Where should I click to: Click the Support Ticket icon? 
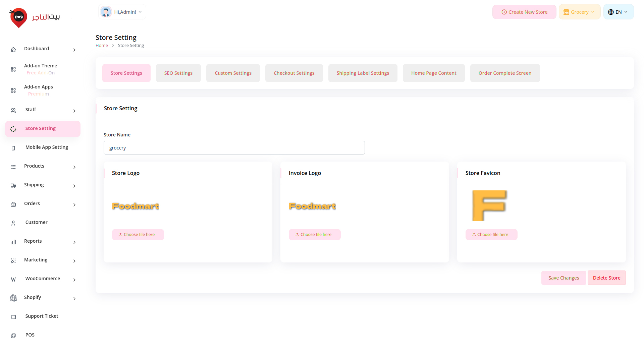13,317
